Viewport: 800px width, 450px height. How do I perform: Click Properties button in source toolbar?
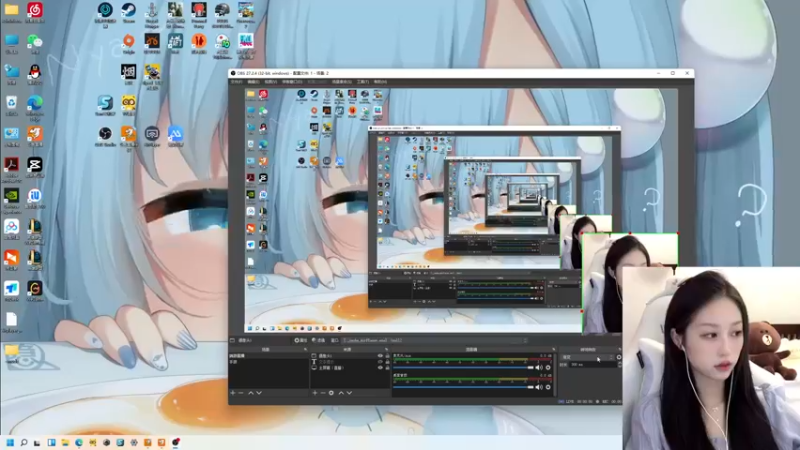(x=301, y=340)
